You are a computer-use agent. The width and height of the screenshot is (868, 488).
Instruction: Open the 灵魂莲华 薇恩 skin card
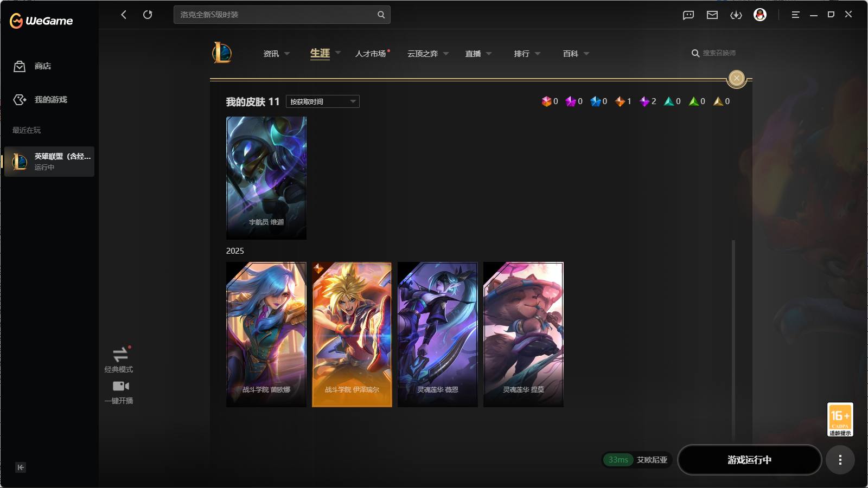coord(438,335)
